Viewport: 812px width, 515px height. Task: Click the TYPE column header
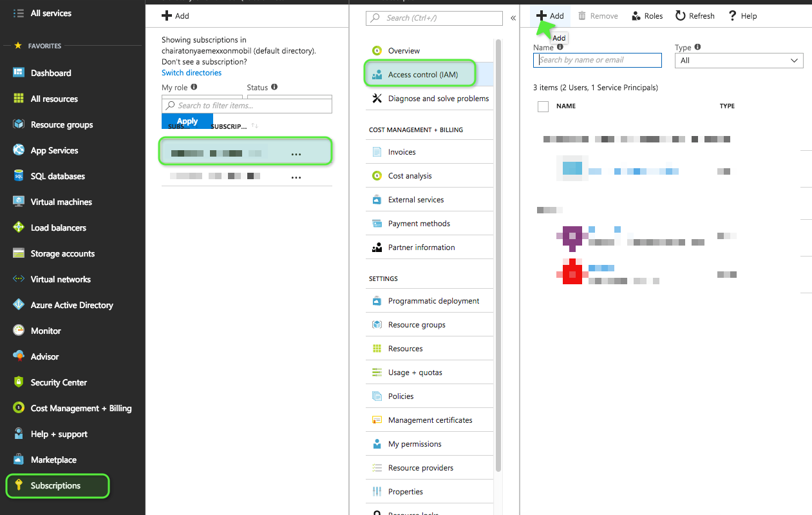727,106
